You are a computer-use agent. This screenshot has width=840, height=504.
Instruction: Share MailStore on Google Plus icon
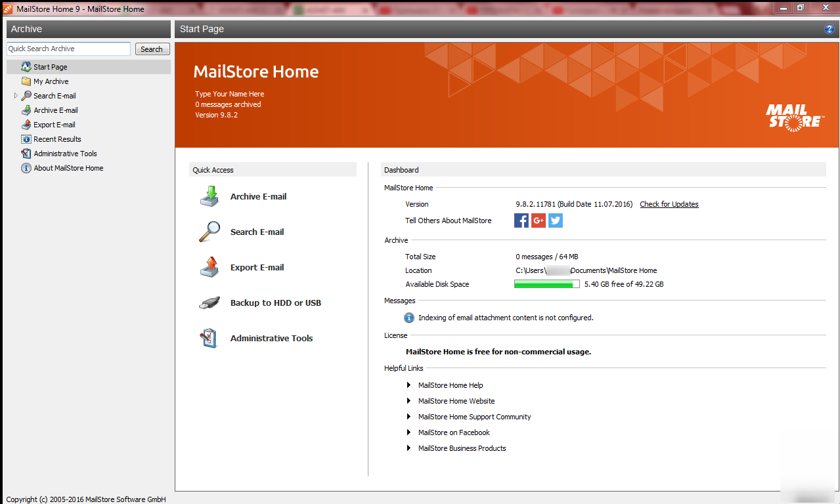(x=539, y=220)
